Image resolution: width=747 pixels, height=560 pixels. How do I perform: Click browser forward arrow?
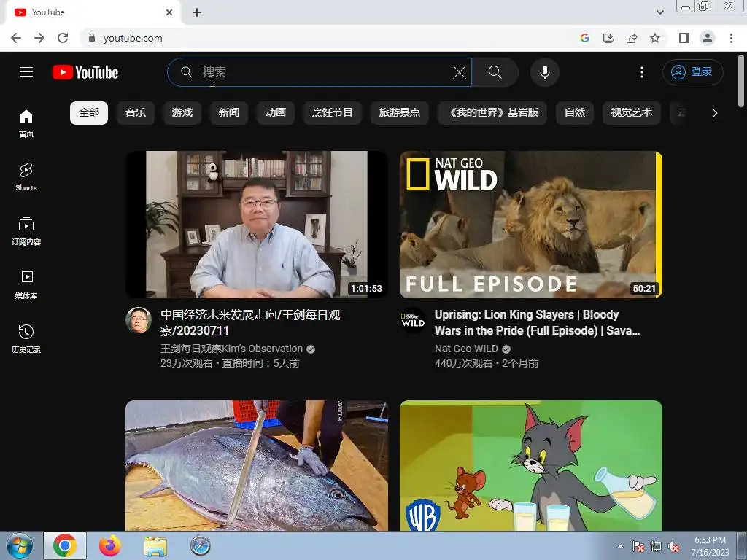coord(39,38)
